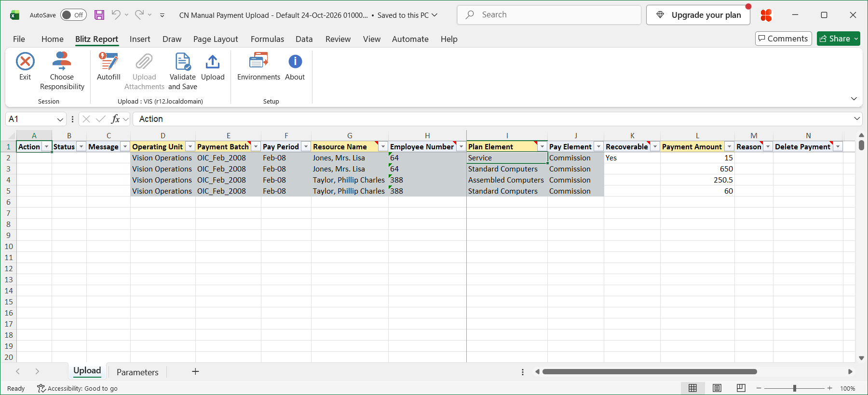The image size is (868, 395).
Task: Click the Upload arrow icon
Action: coord(213,62)
